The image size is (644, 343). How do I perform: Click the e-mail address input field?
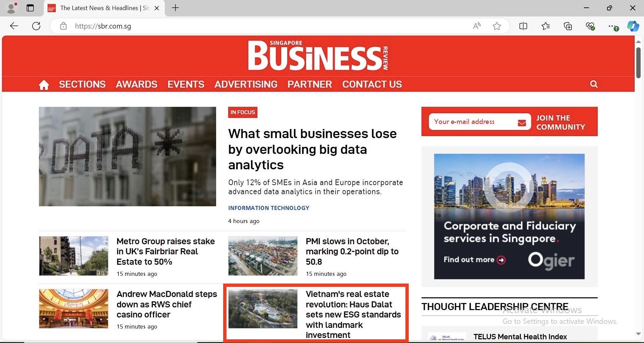point(473,122)
